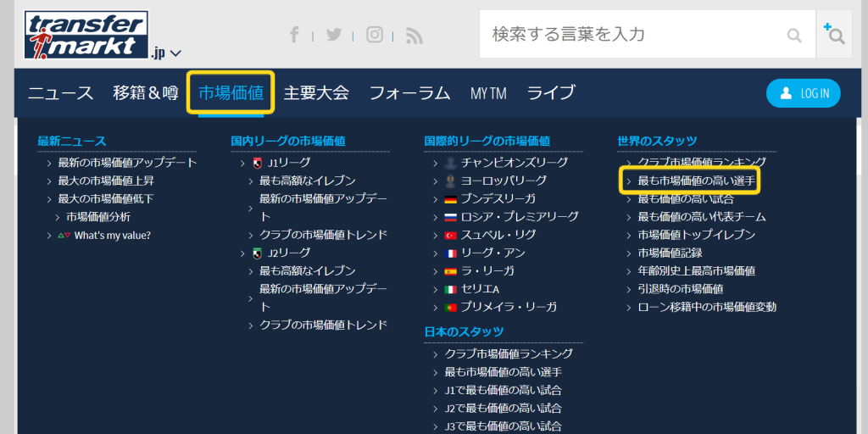Open the フォーラム menu item
The image size is (868, 434).
click(409, 93)
